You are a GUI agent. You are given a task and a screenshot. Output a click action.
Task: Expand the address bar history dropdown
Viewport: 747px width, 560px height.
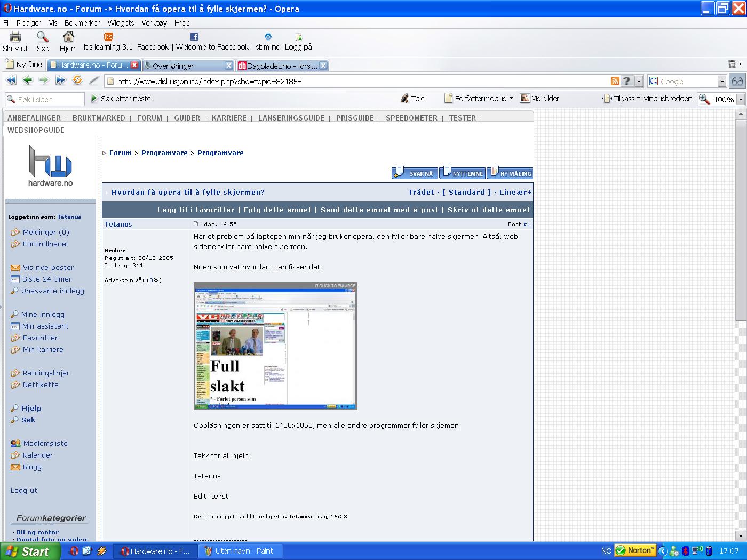tap(639, 81)
